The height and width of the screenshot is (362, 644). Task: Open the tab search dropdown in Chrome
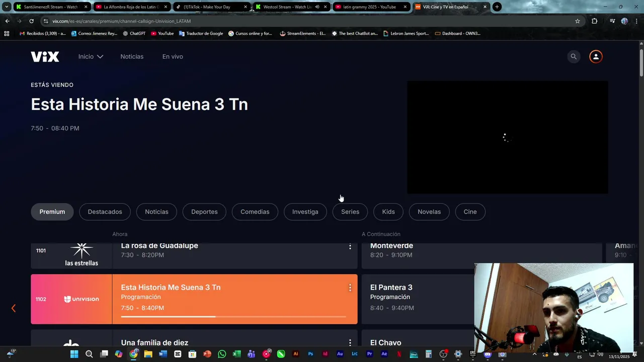[x=7, y=7]
